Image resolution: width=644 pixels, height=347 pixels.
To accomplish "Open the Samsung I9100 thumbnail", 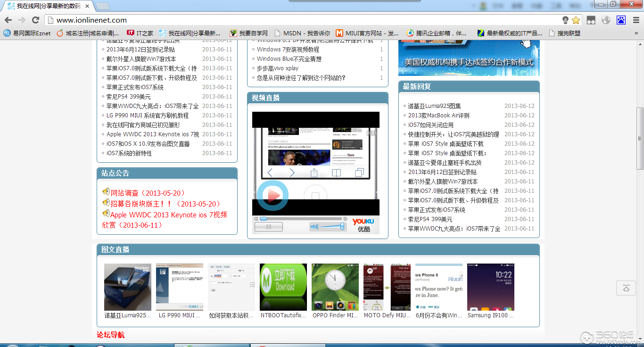I will (x=491, y=287).
